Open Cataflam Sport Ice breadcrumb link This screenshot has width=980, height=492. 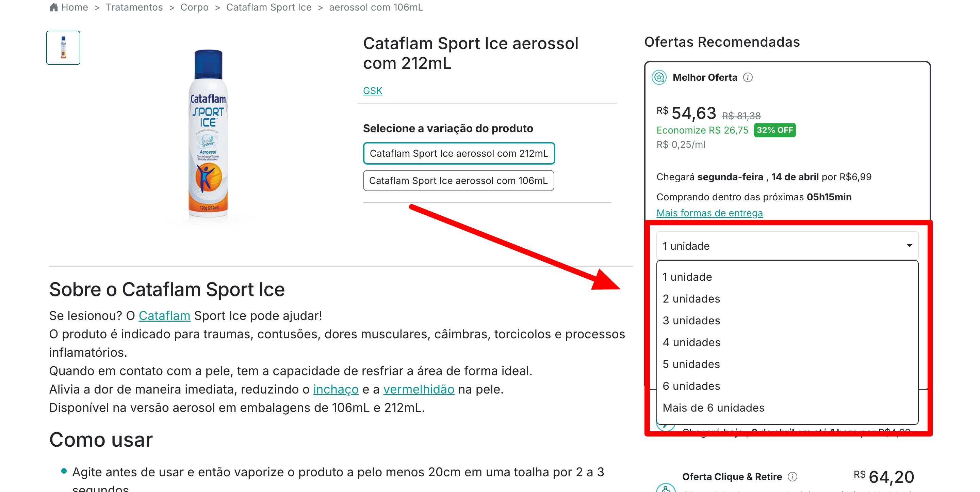(268, 7)
